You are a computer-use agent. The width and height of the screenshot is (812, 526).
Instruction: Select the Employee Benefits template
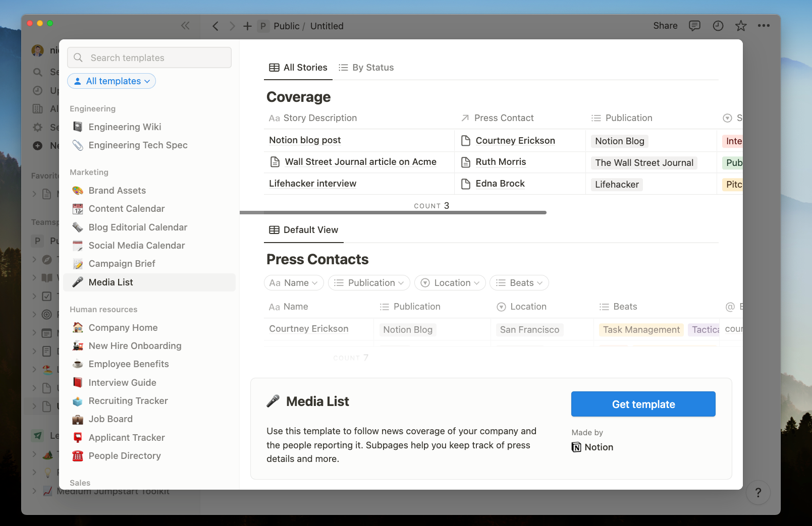[x=149, y=364]
